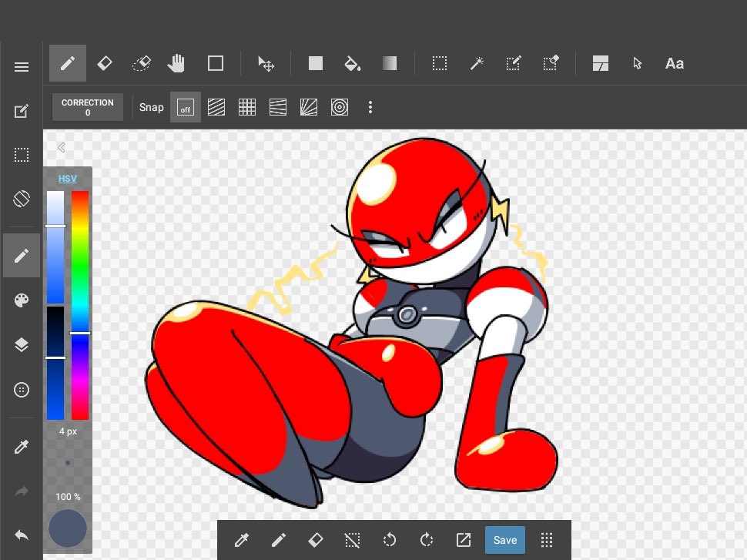Screen dimensions: 747x560
Task: Select the Magic Wand tool
Action: 477,63
